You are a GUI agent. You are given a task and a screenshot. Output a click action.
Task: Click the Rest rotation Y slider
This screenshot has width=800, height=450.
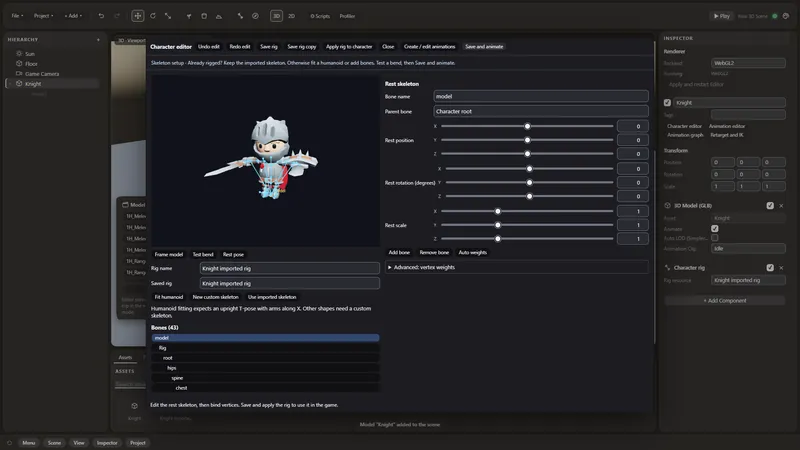[x=529, y=182]
